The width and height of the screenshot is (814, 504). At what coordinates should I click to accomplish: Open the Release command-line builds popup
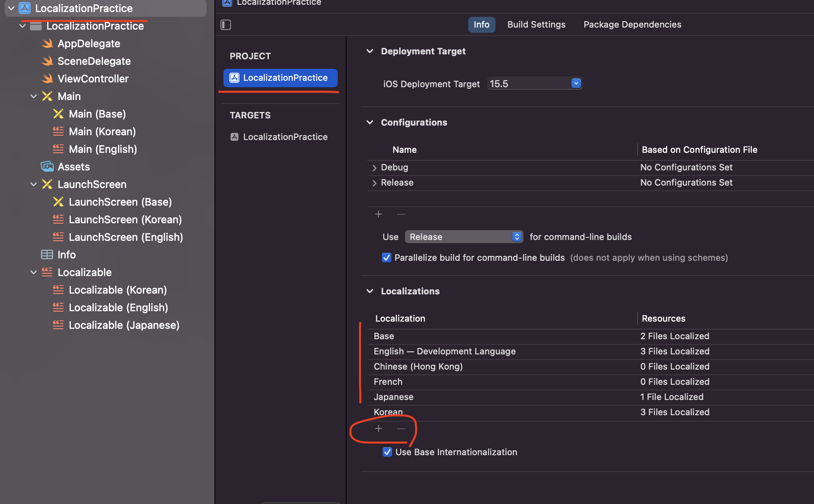(x=464, y=237)
